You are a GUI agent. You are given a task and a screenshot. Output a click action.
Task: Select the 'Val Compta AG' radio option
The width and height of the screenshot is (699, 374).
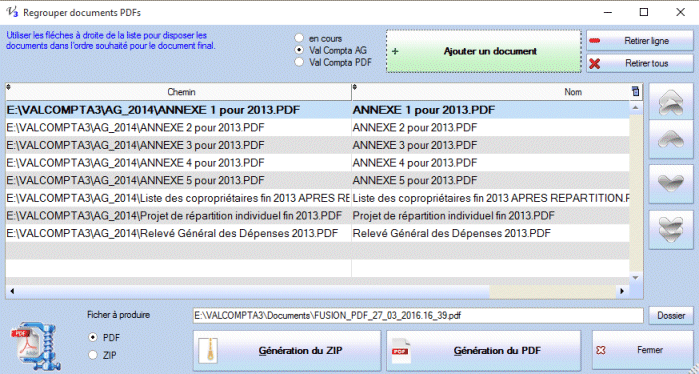(299, 50)
